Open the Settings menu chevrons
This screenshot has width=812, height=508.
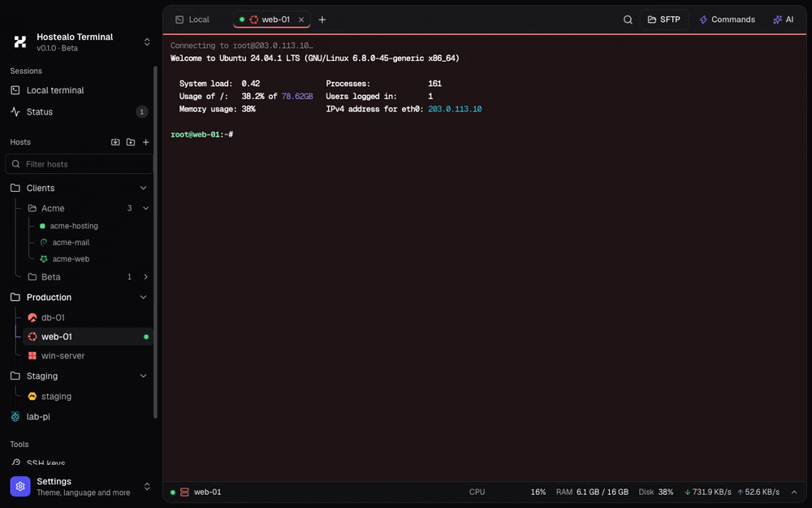(147, 487)
